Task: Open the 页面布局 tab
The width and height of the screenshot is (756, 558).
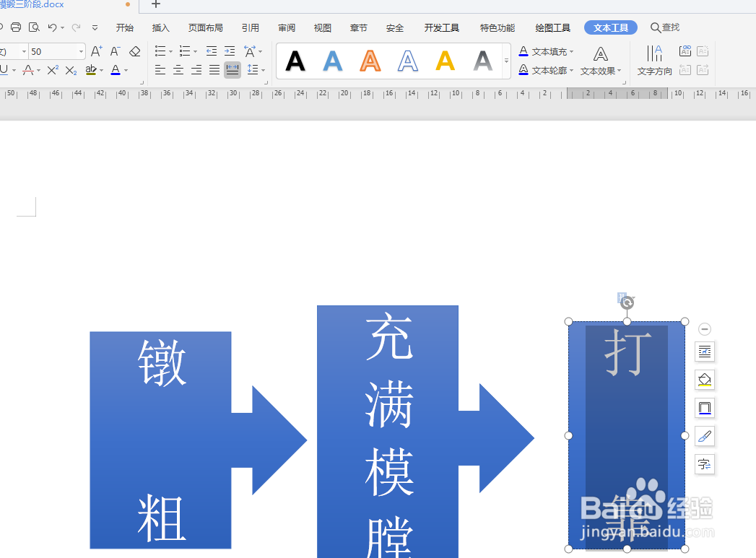Action: (x=205, y=28)
